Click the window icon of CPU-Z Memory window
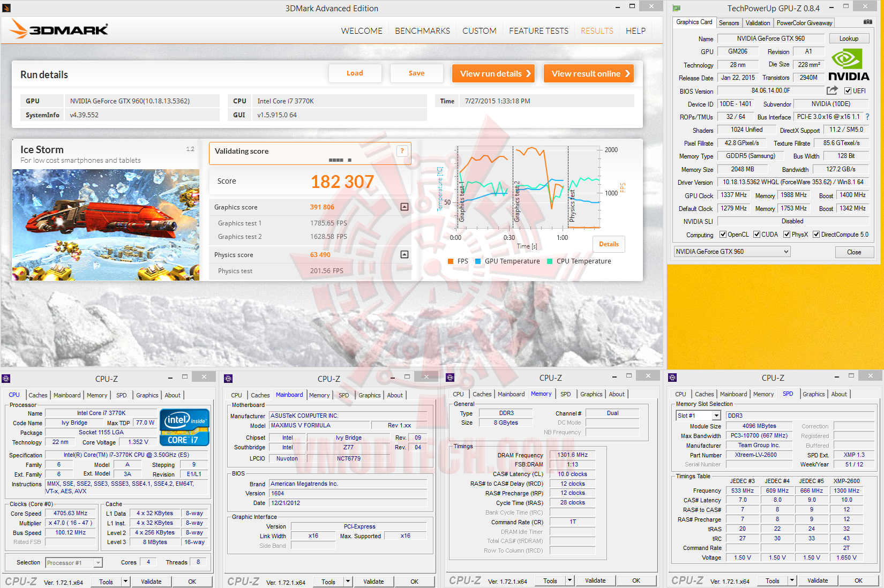Viewport: 884px width, 588px height. click(450, 378)
